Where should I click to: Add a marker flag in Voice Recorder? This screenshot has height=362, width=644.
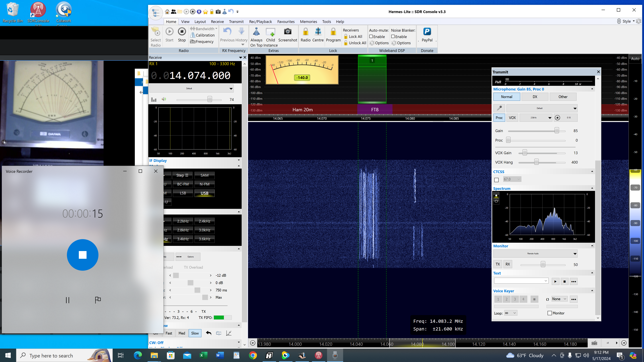tap(98, 300)
